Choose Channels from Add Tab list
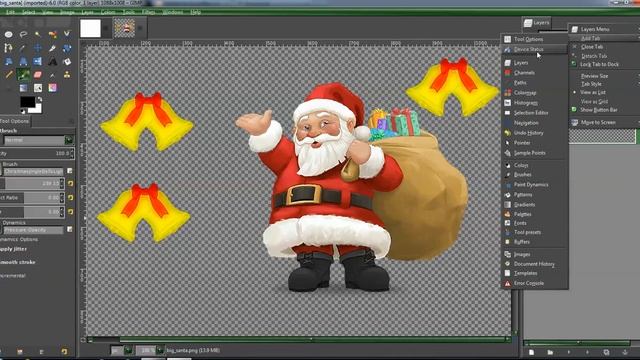 (534, 73)
